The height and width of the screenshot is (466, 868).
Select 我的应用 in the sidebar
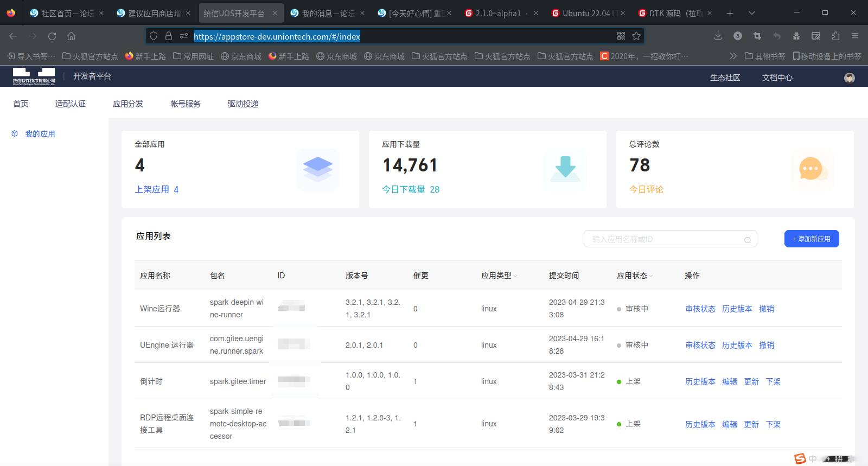(40, 134)
